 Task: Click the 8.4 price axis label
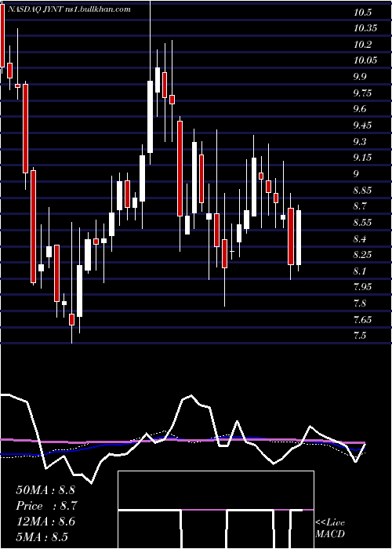click(360, 239)
